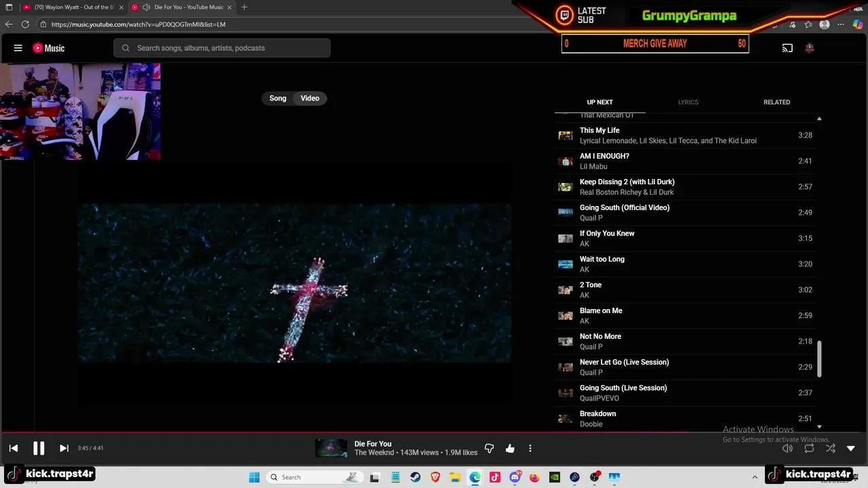
Task: Play Blame on Me by AK
Action: point(686,315)
